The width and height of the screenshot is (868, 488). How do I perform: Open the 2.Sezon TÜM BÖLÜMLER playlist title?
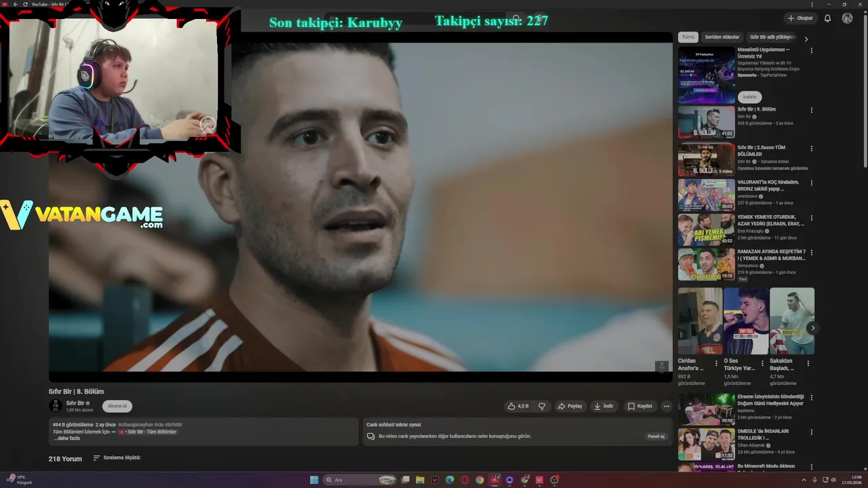[762, 150]
